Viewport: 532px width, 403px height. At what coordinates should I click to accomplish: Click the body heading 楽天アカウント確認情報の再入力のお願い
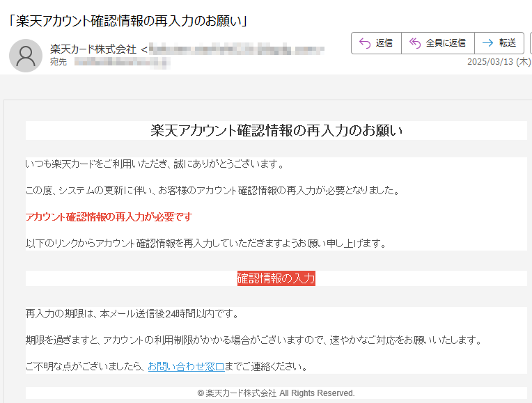coord(276,131)
